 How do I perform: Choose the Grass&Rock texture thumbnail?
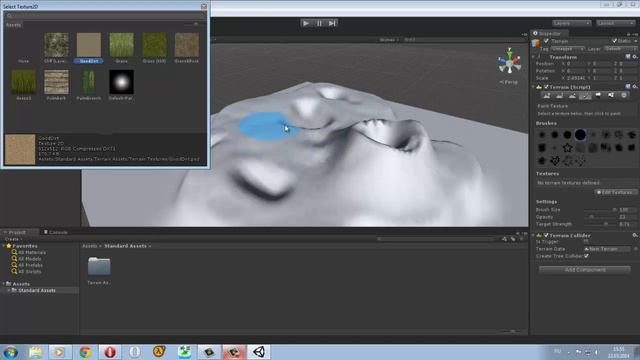187,44
